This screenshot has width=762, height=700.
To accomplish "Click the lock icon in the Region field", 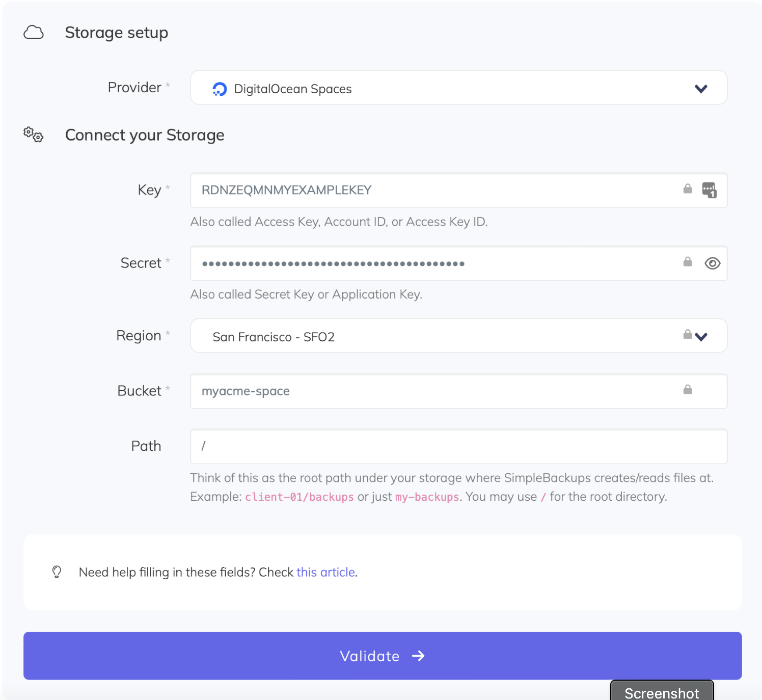I will 688,334.
